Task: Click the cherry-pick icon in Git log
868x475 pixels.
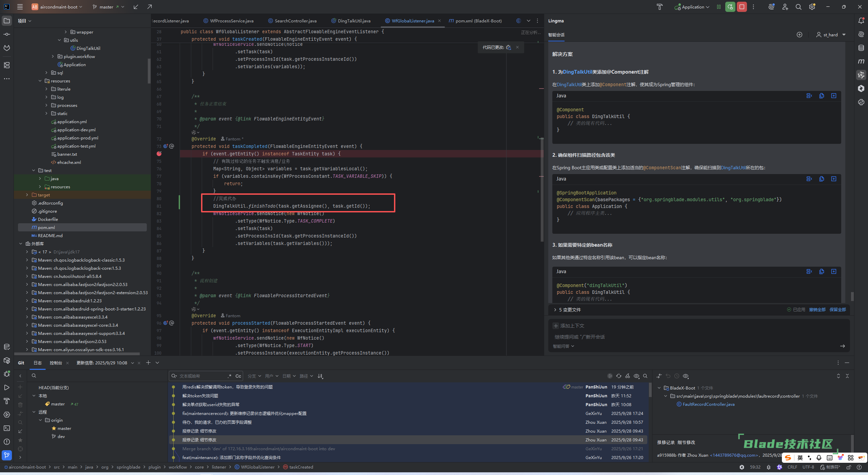Action: pyautogui.click(x=628, y=376)
